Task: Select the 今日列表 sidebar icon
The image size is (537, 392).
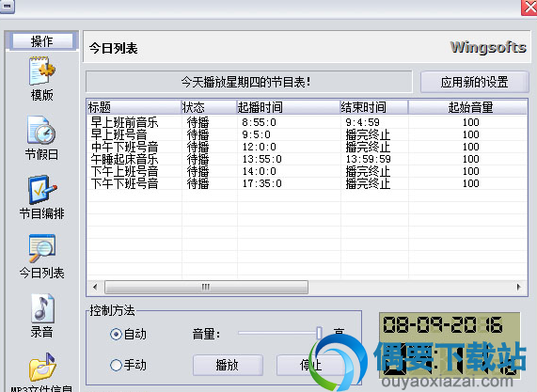Action: (41, 248)
